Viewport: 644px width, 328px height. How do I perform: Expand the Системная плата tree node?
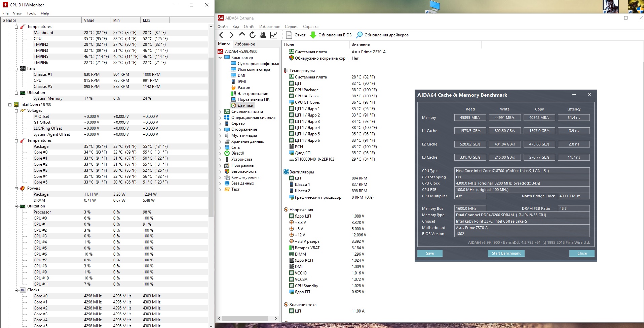point(220,111)
